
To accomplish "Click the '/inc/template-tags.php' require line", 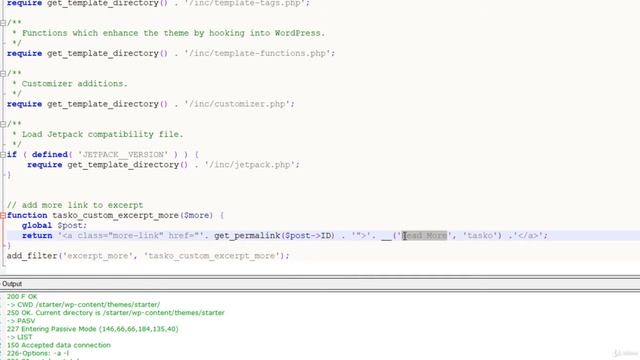I will 158,3.
